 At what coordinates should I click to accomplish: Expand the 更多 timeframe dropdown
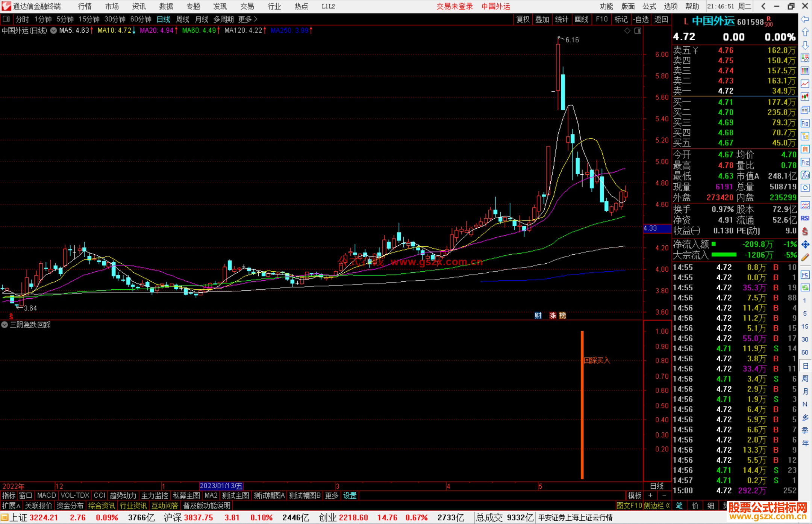[x=248, y=19]
